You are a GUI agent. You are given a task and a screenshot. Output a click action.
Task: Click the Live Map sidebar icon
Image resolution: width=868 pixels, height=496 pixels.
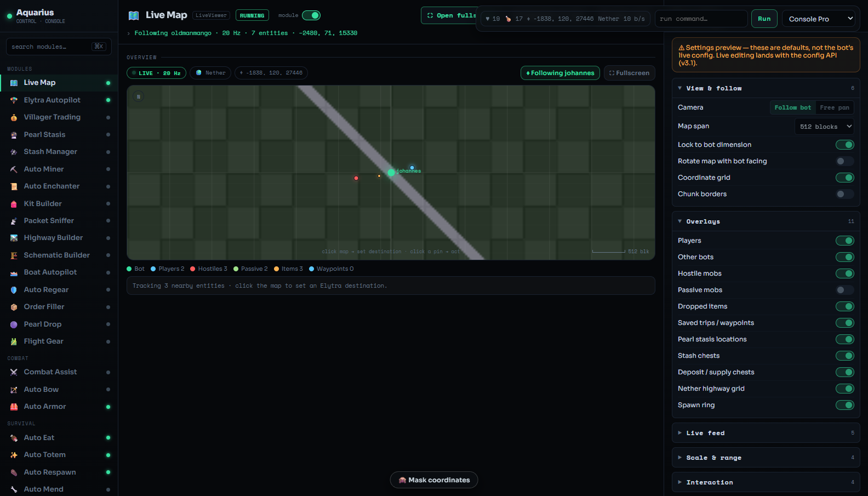tap(14, 83)
